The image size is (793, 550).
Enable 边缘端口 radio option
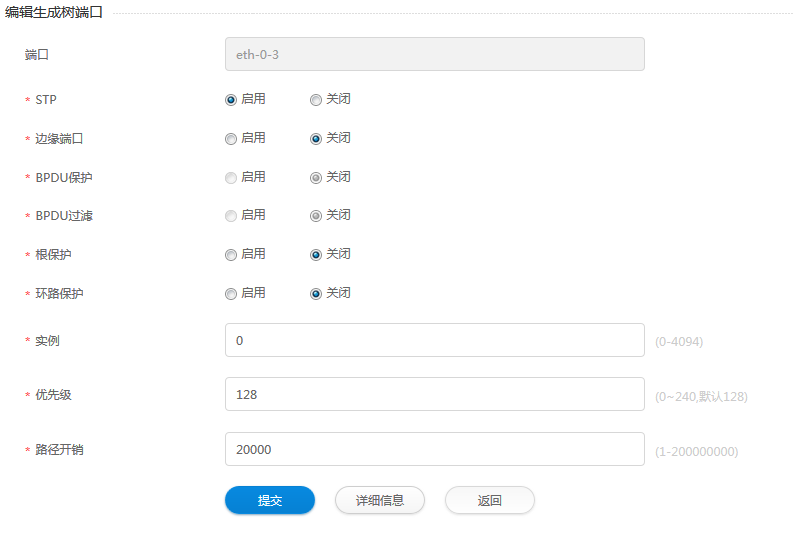(x=231, y=139)
